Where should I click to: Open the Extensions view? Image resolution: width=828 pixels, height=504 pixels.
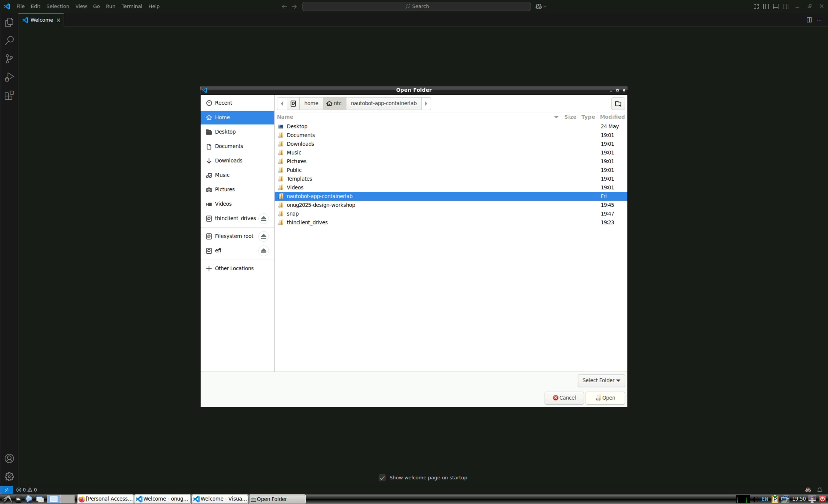pos(9,95)
